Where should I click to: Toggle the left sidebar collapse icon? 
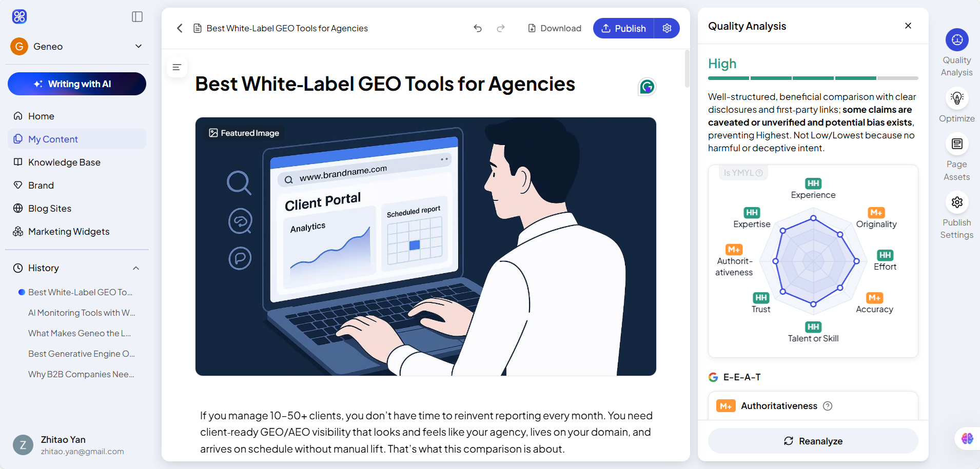point(137,17)
